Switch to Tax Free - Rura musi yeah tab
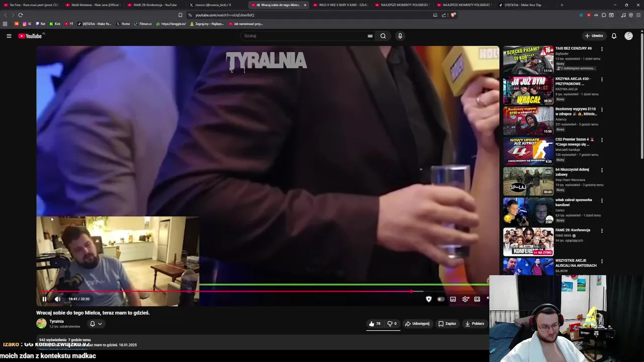 [x=31, y=5]
